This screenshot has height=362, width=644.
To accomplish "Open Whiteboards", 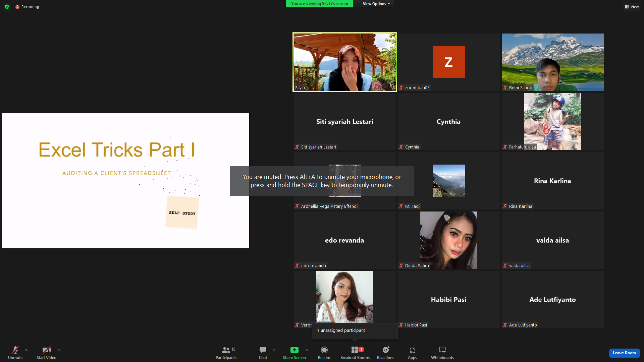I will click(442, 353).
